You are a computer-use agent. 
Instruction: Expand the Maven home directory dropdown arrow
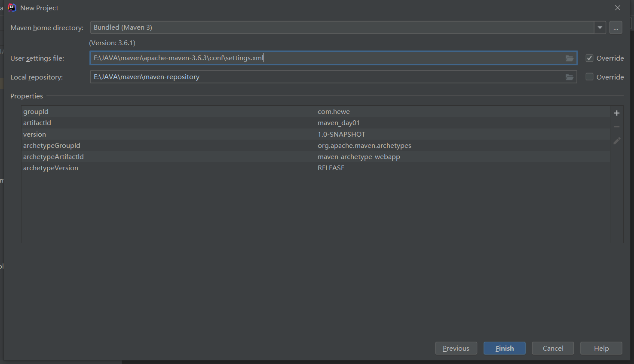tap(600, 28)
